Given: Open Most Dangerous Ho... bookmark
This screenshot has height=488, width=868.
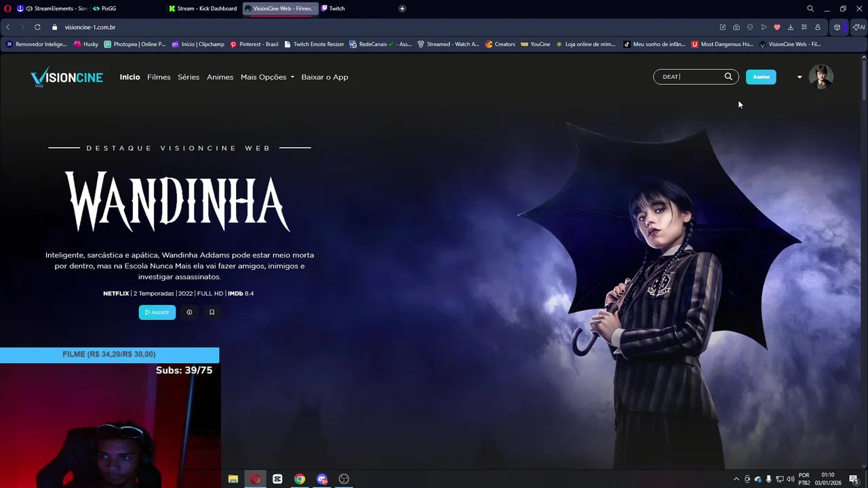Looking at the screenshot, I should point(722,44).
